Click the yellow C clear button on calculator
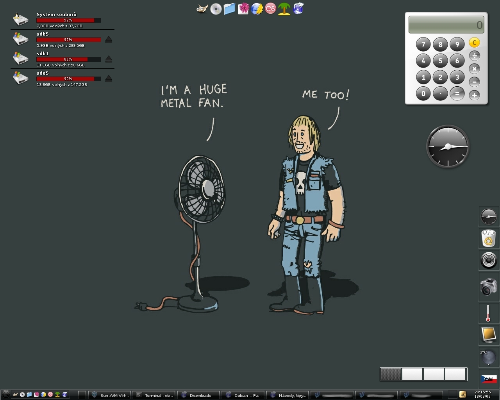 point(474,43)
